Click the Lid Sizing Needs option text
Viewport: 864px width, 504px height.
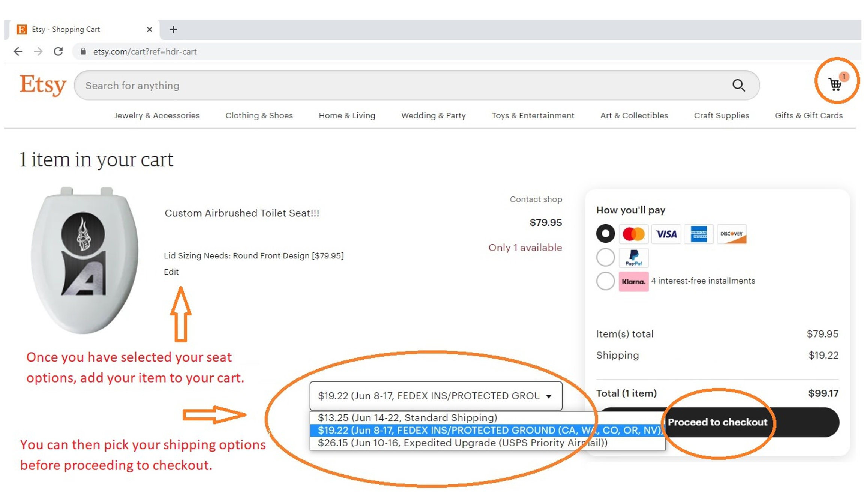(253, 256)
